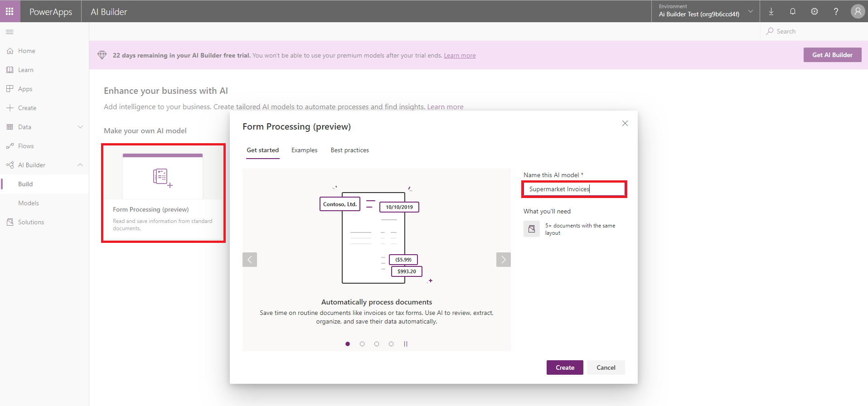Screen dimensions: 868x406
Task: Switch to the Best practices tab
Action: click(349, 150)
